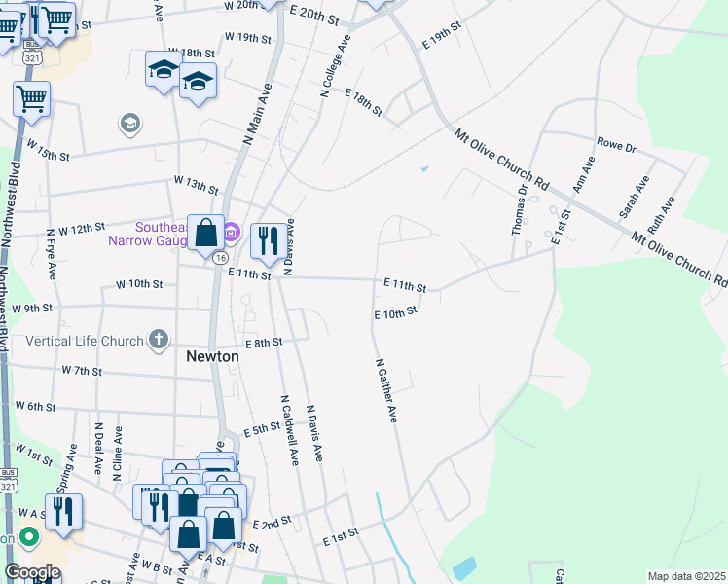Select the graduation cap marker under W 18th St label
This screenshot has width=728, height=584.
point(164,70)
